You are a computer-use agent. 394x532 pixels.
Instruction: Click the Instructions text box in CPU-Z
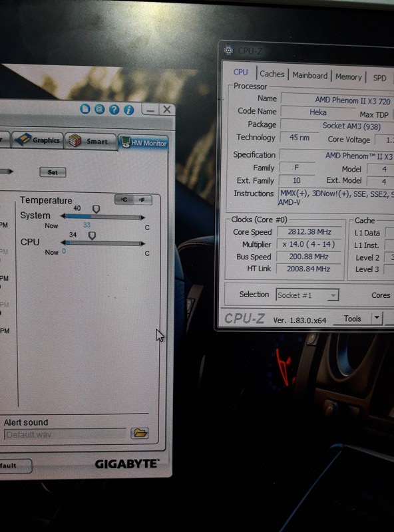coord(335,198)
